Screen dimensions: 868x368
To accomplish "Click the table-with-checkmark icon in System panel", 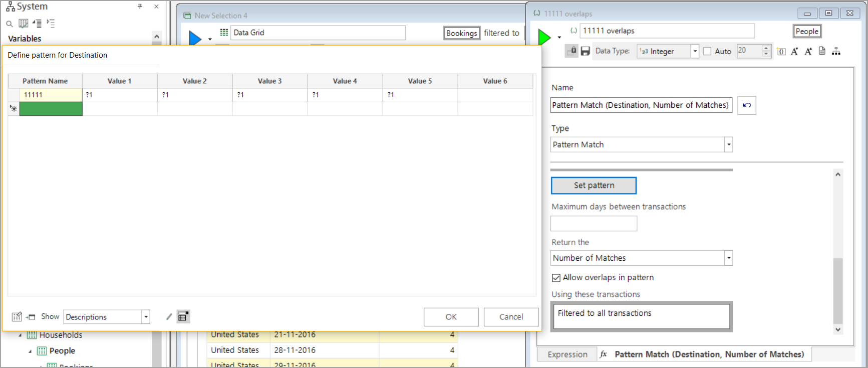I will point(23,24).
